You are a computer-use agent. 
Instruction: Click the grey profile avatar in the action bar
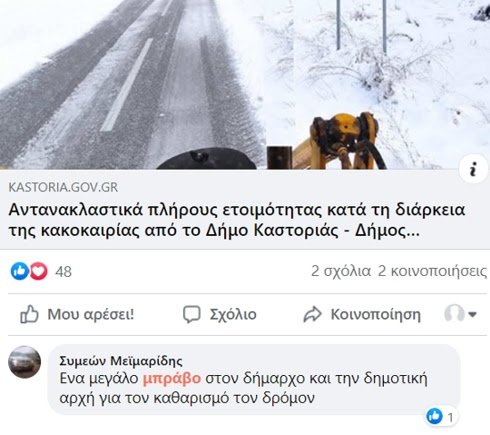[x=454, y=313]
